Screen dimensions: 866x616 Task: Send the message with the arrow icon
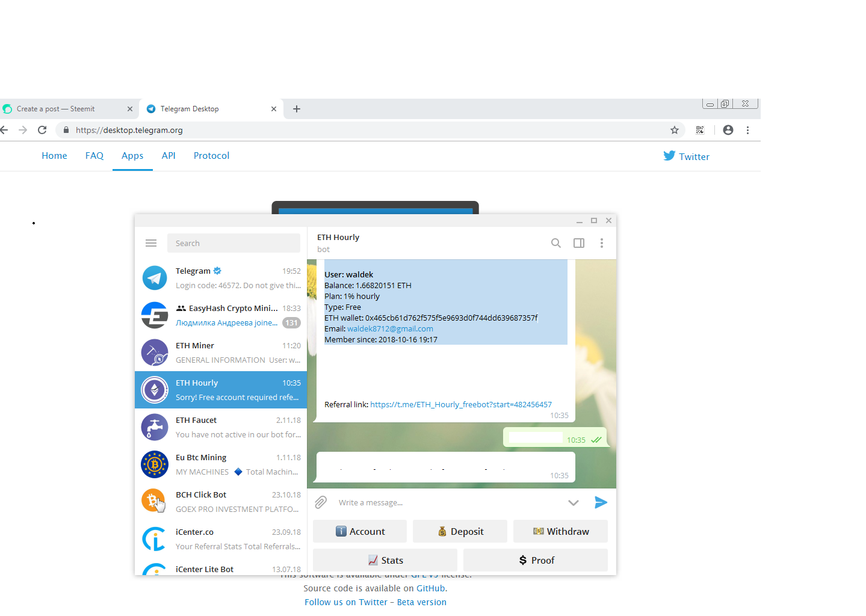[x=601, y=502]
